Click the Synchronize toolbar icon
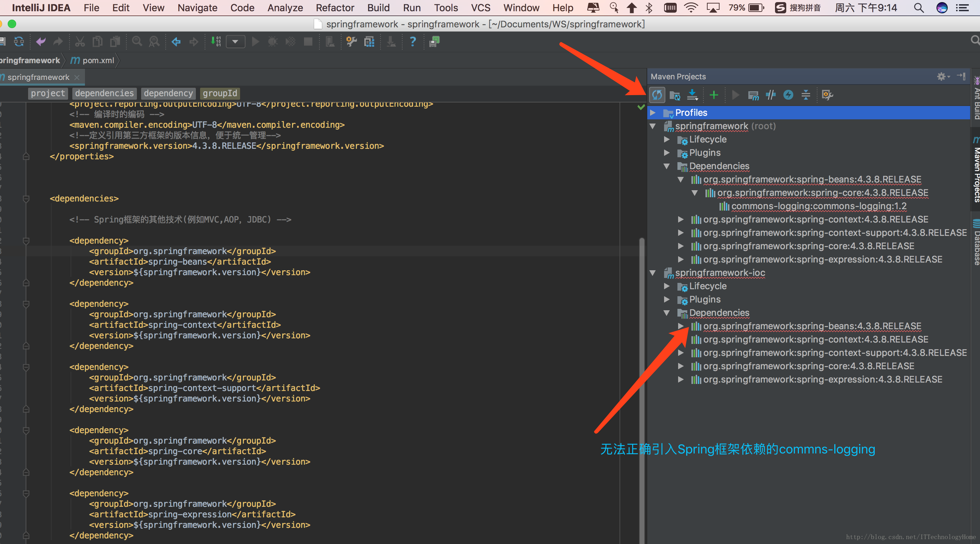980x544 pixels. (x=19, y=41)
